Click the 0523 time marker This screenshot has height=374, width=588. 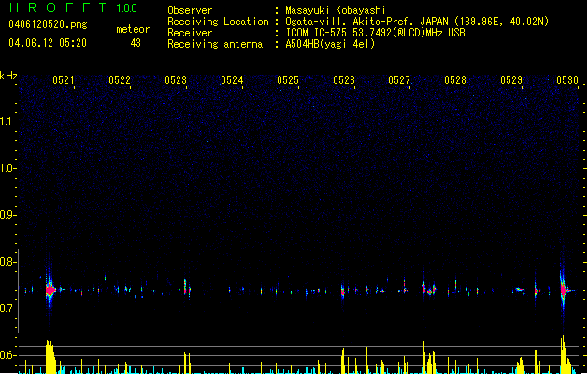pos(176,80)
